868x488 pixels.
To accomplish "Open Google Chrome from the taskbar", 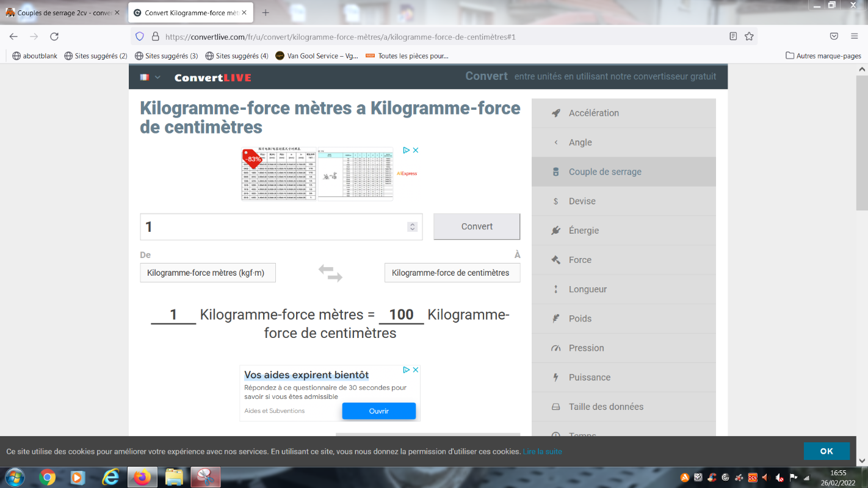I will point(47,477).
